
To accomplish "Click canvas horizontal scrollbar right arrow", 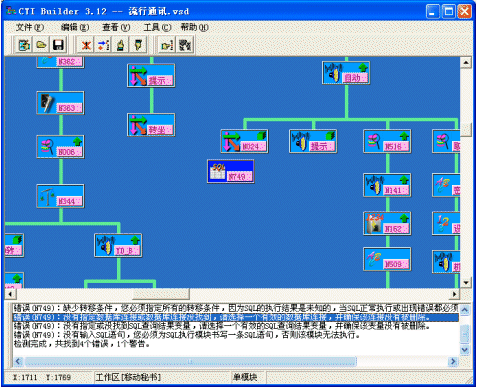I will point(454,294).
